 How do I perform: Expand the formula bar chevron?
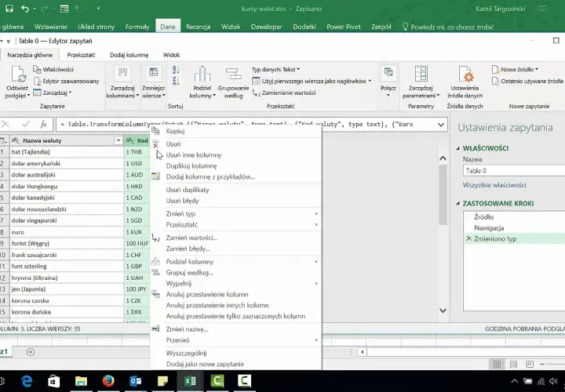coord(441,125)
